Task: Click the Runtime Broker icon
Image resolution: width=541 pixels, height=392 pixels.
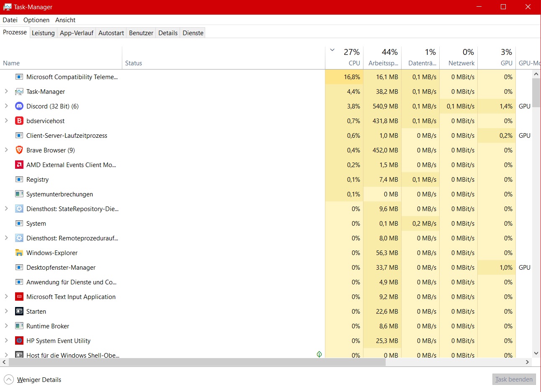Action: 19,326
